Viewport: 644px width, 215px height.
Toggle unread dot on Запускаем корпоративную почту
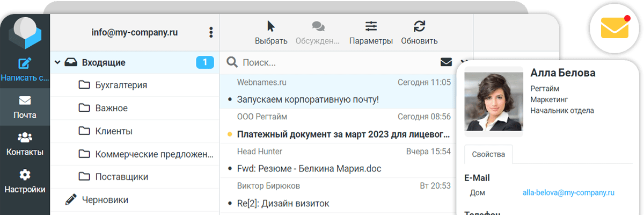[230, 99]
